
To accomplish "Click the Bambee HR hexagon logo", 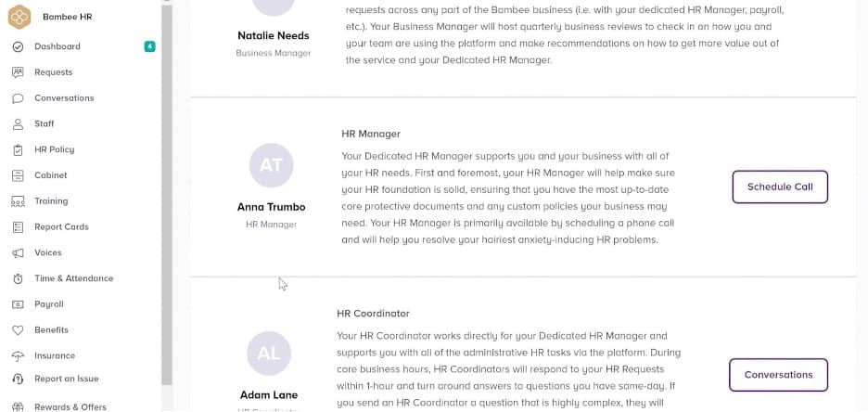I will 19,17.
